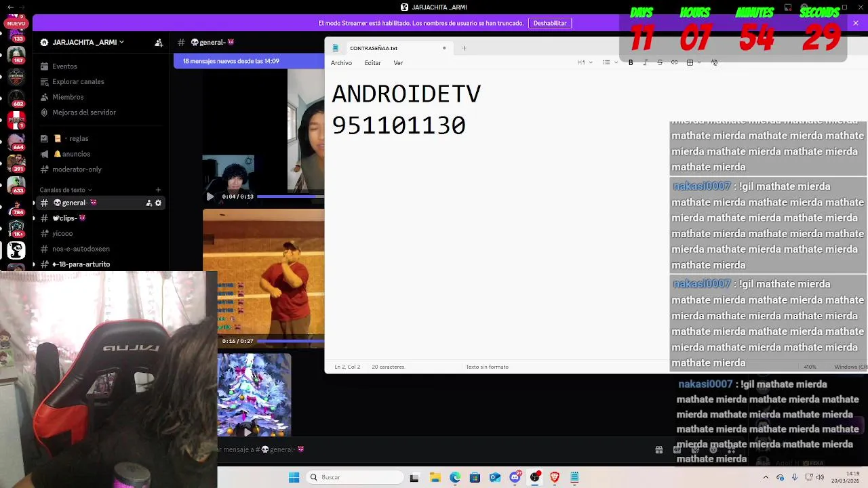Click the message input for general

[x=434, y=449]
